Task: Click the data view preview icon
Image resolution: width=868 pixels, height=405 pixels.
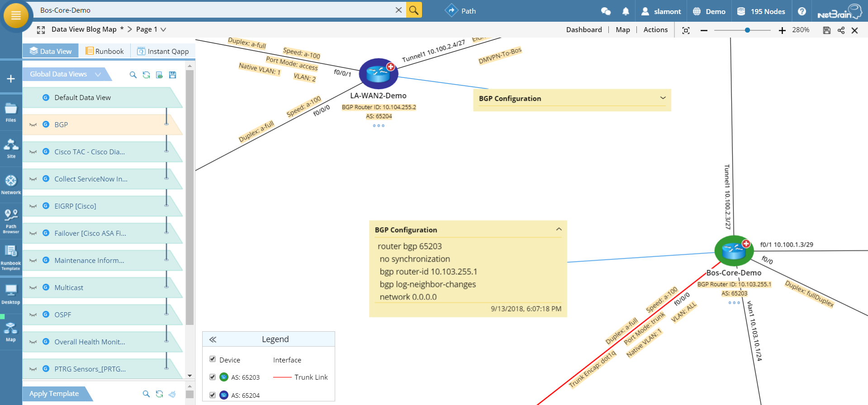Action: click(x=159, y=75)
